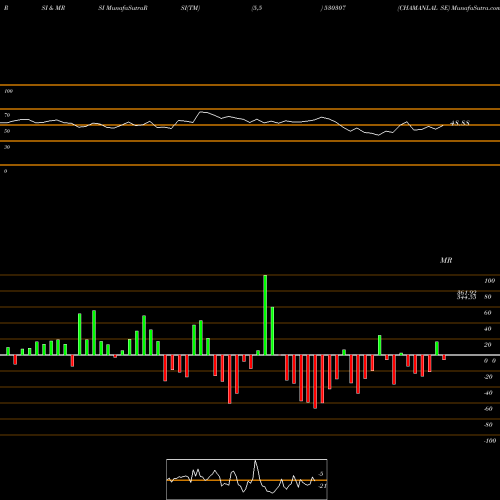Click the "60" label on MR axis
The height and width of the screenshot is (500, 500).
pos(488,313)
